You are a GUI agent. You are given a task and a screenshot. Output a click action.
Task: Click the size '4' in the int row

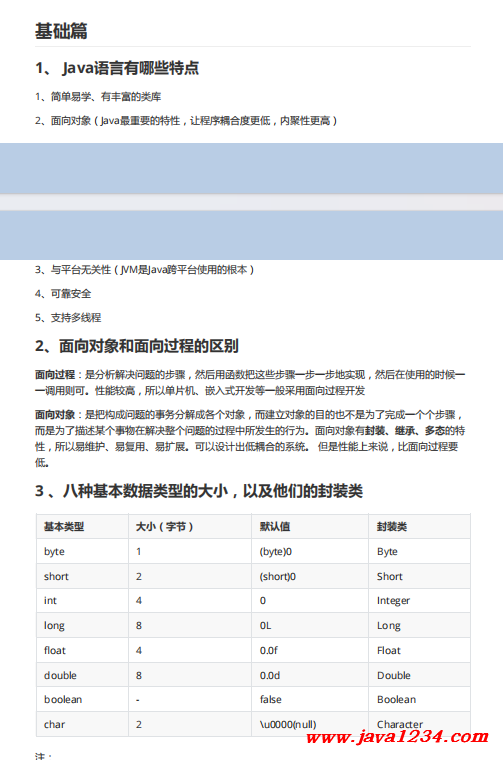[x=139, y=601]
